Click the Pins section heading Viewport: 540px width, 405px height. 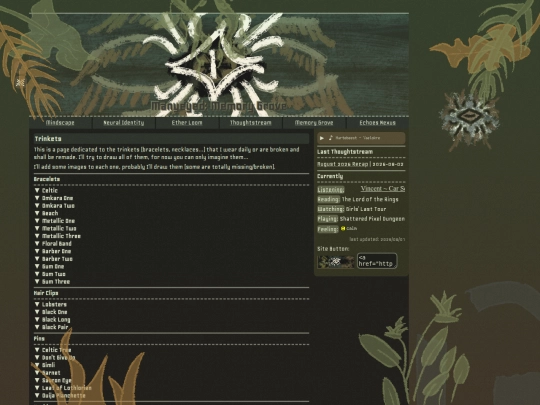tap(39, 339)
